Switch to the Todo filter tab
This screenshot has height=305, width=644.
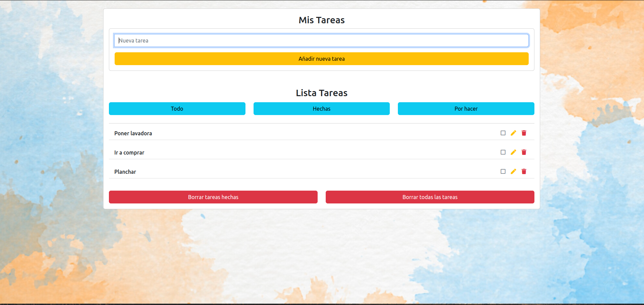click(177, 108)
